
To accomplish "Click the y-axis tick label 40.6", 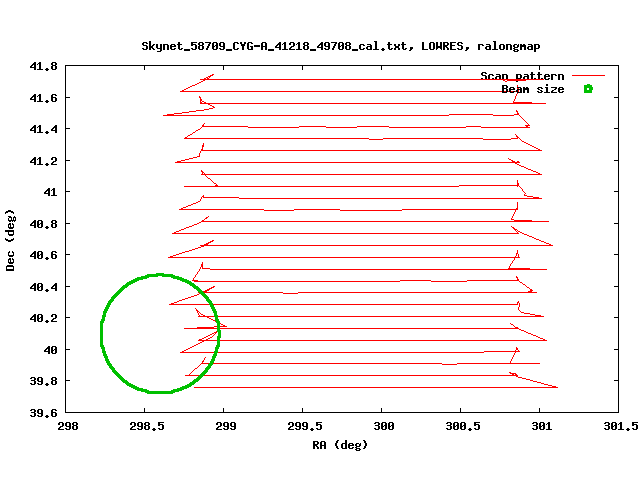I will click(43, 255).
